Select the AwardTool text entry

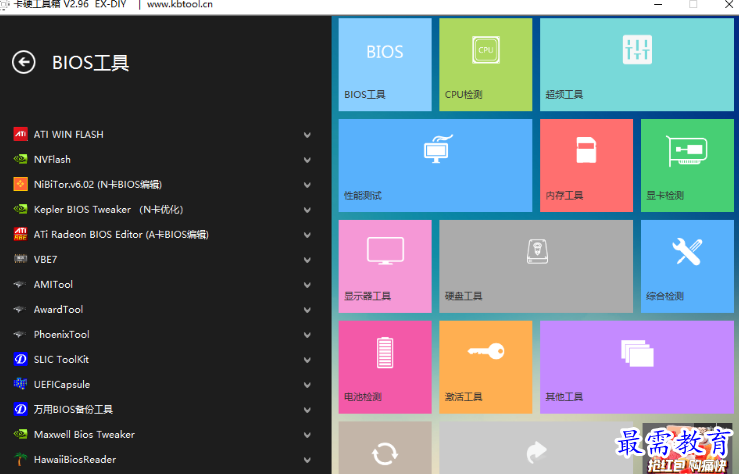pos(58,309)
